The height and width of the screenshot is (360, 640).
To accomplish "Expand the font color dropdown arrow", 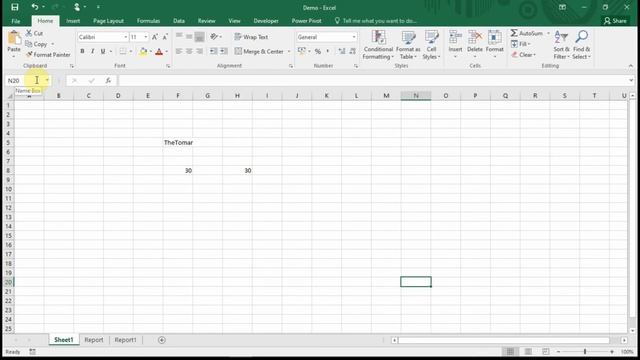I will coord(167,51).
